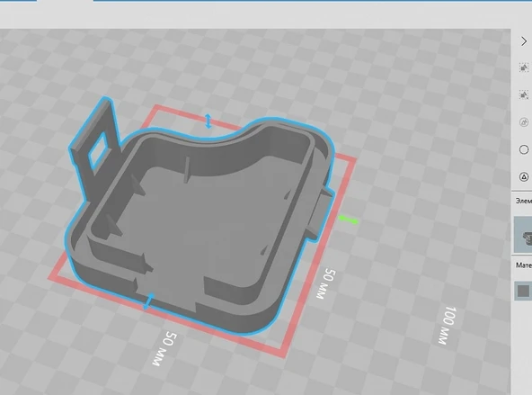Click the first dashed selection icon
This screenshot has height=395, width=532.
coord(524,67)
